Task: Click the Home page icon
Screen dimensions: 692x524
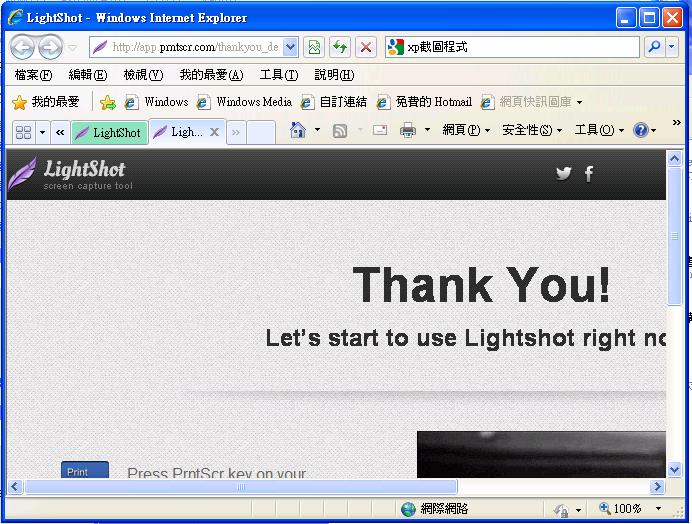Action: point(298,130)
